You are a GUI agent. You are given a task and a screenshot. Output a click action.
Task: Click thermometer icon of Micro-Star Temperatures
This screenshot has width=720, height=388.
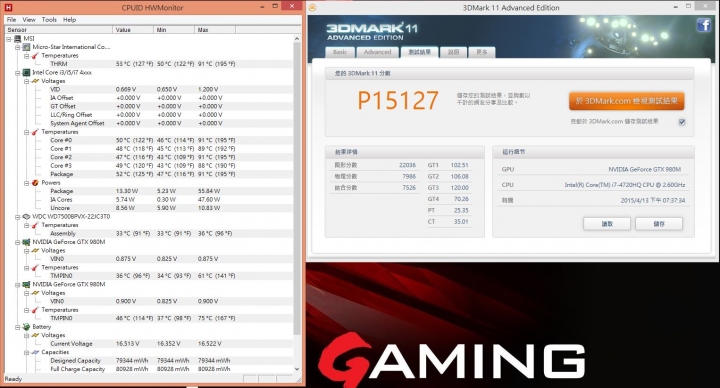35,56
